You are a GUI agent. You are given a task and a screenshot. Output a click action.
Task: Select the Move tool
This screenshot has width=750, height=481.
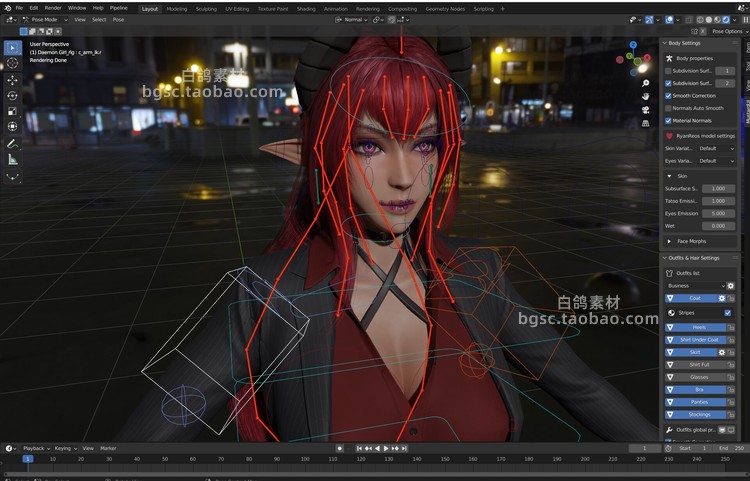[x=12, y=80]
